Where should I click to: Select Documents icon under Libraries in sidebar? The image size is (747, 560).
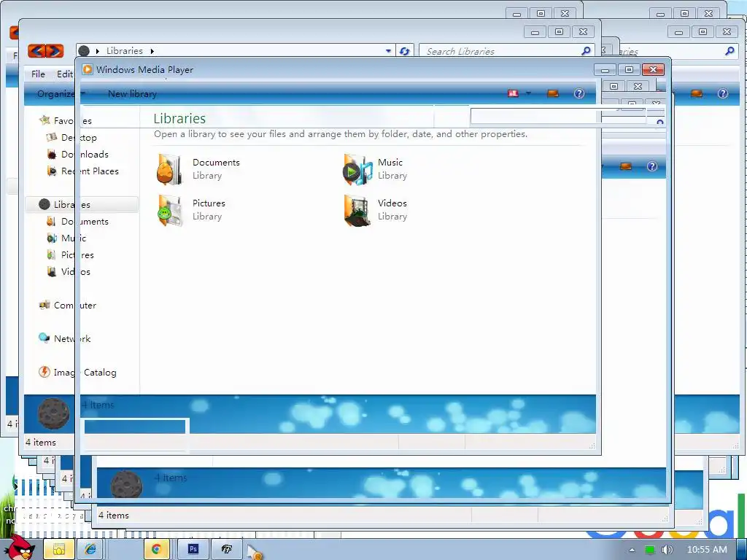(x=51, y=221)
